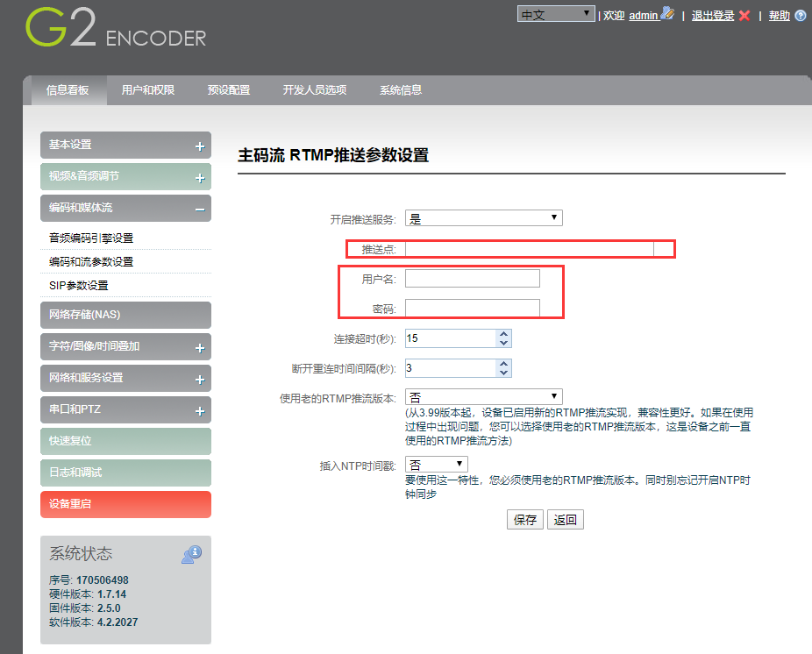812x654 pixels.
Task: Focus the 用户名 input field
Action: 473,279
